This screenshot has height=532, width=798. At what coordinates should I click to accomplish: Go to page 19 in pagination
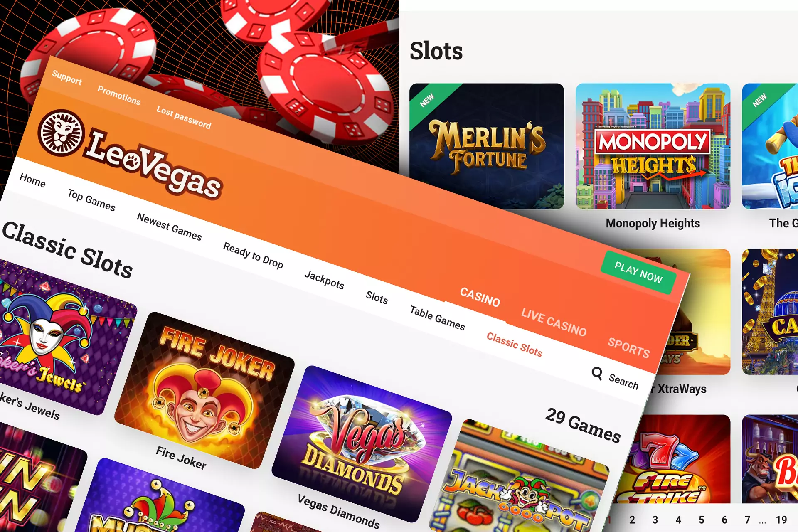[x=781, y=520]
